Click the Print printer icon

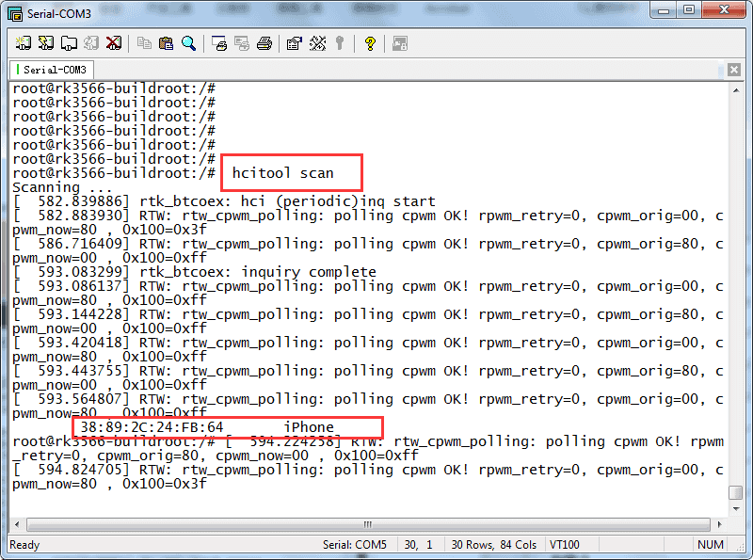[x=264, y=43]
